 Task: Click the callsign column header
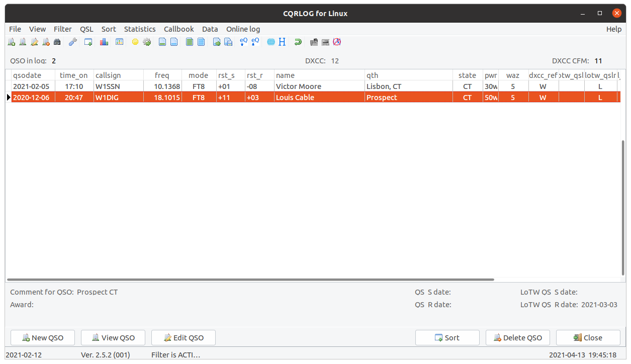[x=118, y=75]
